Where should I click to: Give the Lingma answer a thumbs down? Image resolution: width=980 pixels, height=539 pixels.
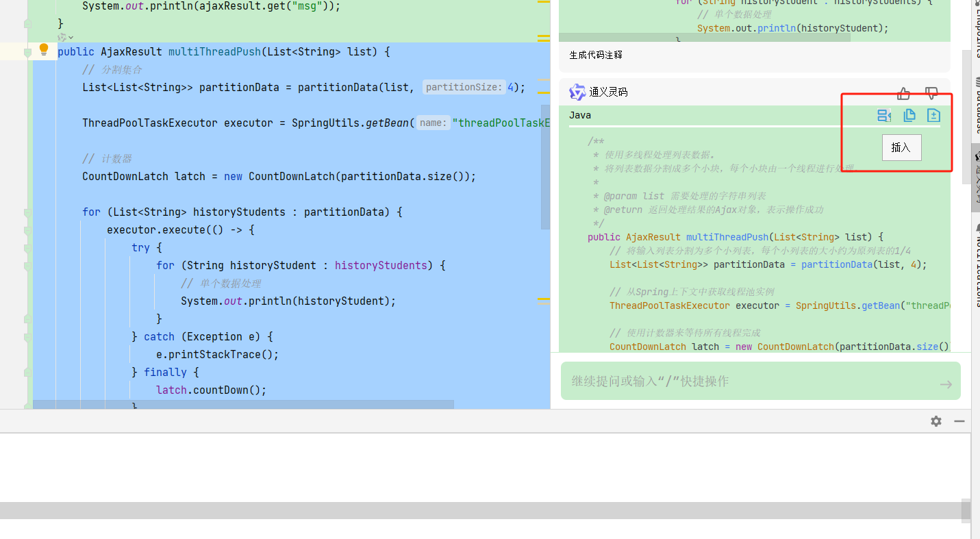tap(931, 93)
